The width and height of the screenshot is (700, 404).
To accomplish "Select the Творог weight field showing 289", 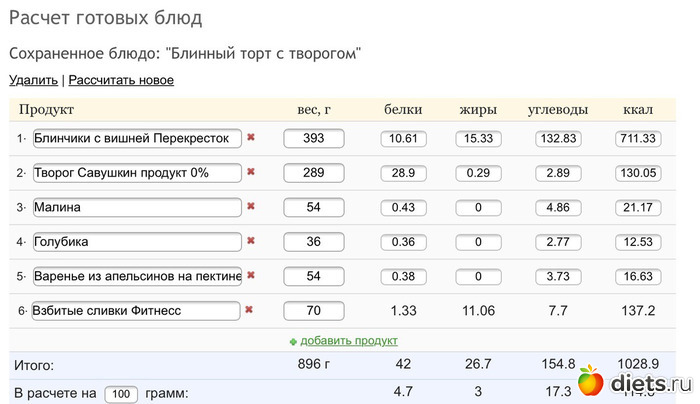I will [313, 173].
